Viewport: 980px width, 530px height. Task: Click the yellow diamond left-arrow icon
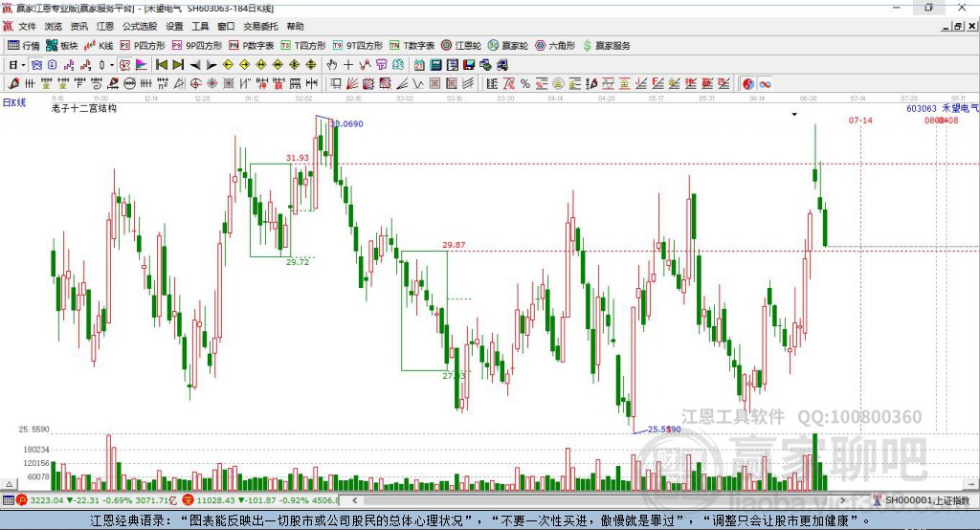[x=228, y=65]
